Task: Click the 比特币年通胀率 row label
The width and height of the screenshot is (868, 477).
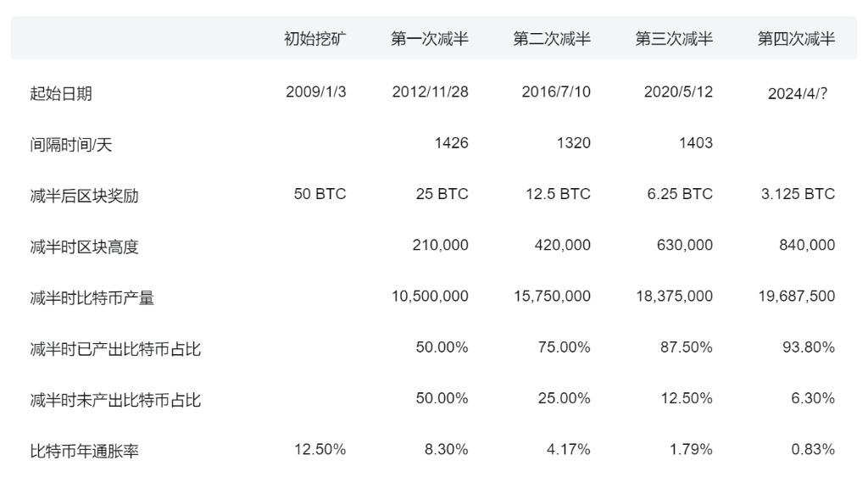Action: click(84, 451)
